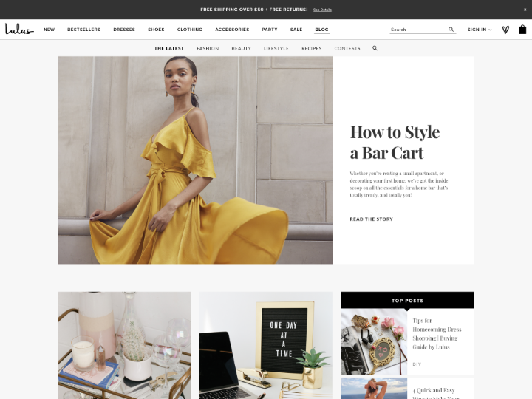Open the Party menu
Viewport: 532px width, 399px height.
coord(270,30)
